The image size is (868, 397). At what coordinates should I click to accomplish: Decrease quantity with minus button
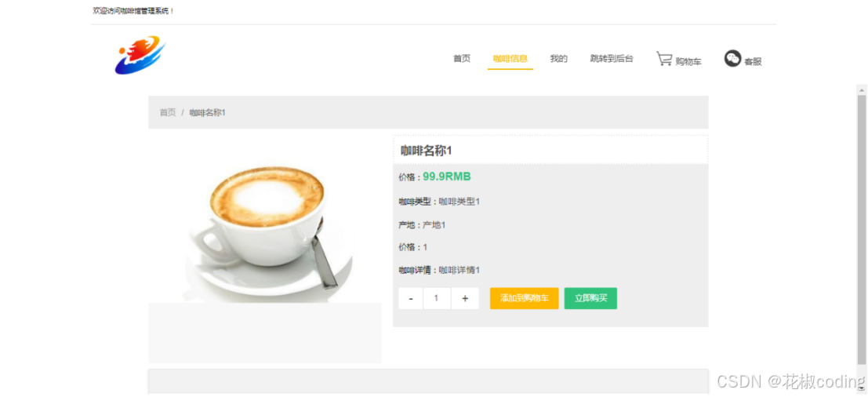point(411,298)
